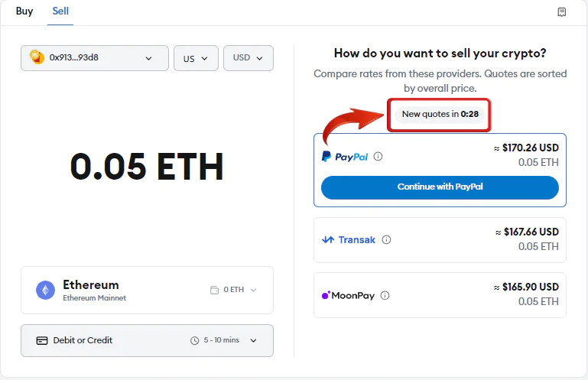Click the MoonPay info icon

click(x=385, y=295)
